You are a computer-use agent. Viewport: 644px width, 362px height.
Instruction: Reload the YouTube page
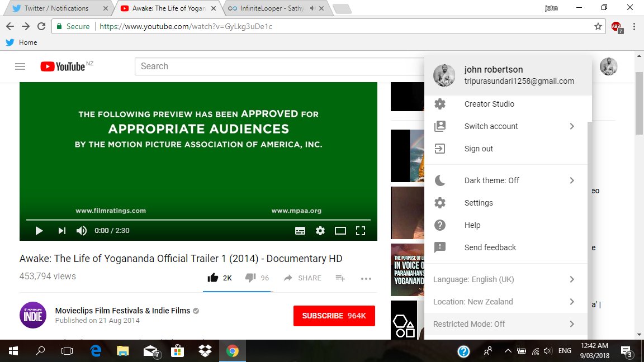41,26
